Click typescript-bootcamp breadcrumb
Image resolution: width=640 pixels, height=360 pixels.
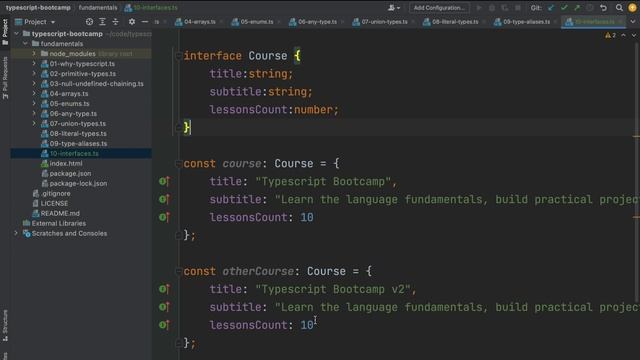38,8
